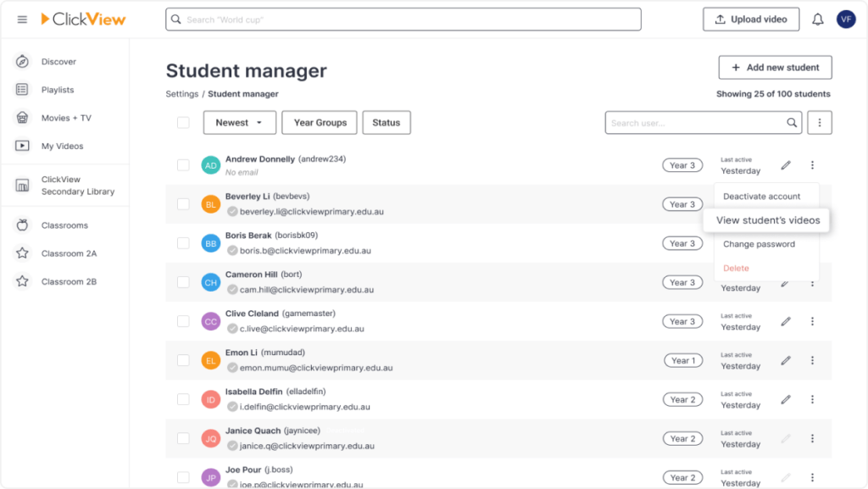The image size is (868, 489).
Task: Click the notifications bell icon
Action: pos(817,19)
